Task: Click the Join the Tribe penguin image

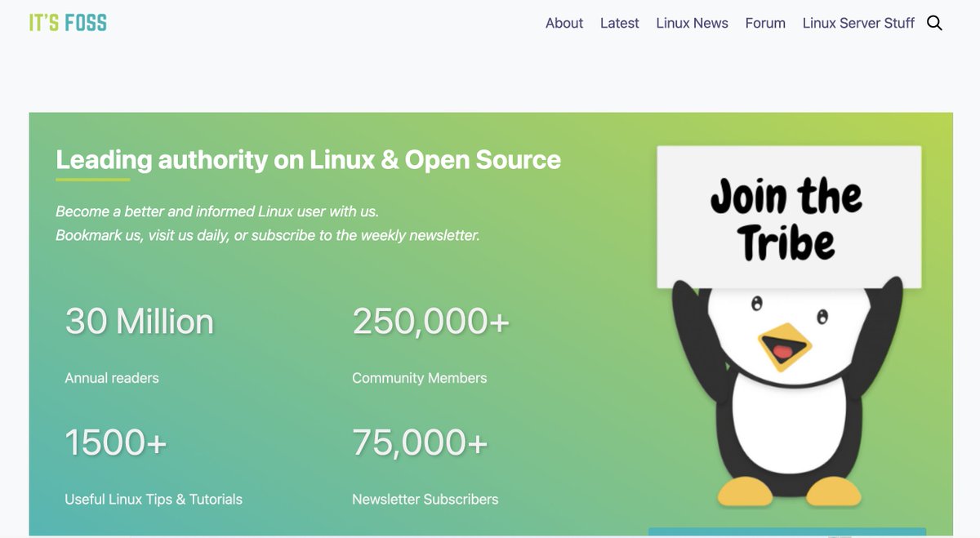Action: click(x=789, y=327)
